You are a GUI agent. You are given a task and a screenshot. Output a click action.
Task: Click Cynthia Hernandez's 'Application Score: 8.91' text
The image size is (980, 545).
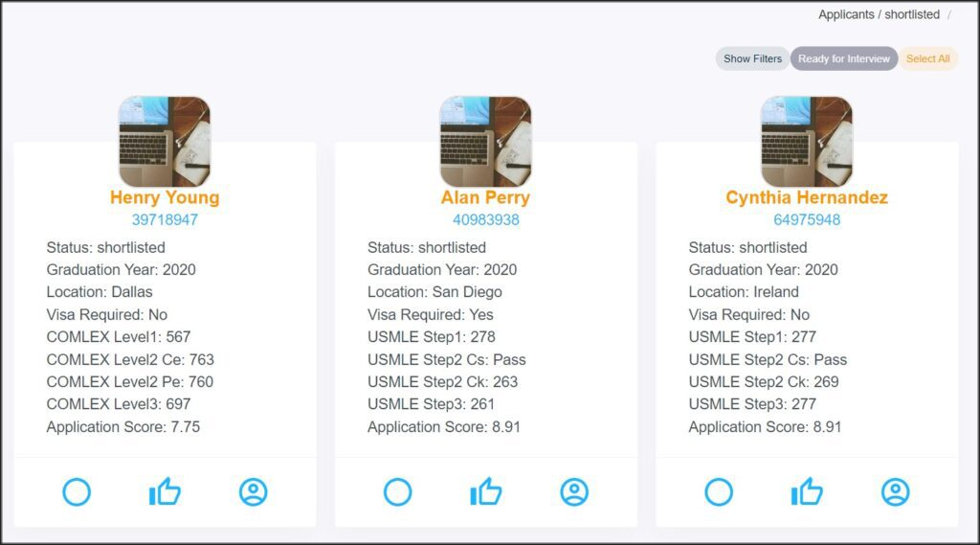tap(765, 427)
